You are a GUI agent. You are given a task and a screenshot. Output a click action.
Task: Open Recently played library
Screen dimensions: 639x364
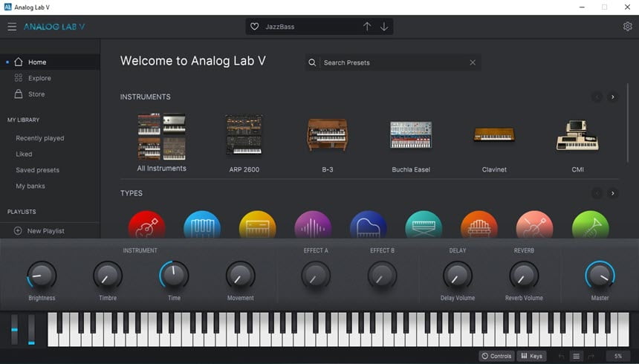point(40,138)
